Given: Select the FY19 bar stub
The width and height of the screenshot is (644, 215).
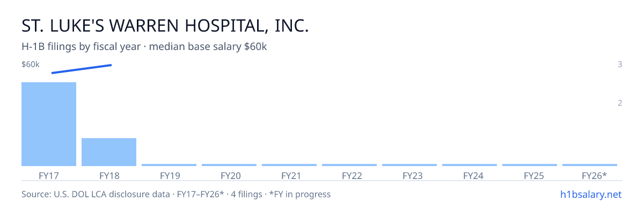Looking at the screenshot, I should tap(169, 165).
